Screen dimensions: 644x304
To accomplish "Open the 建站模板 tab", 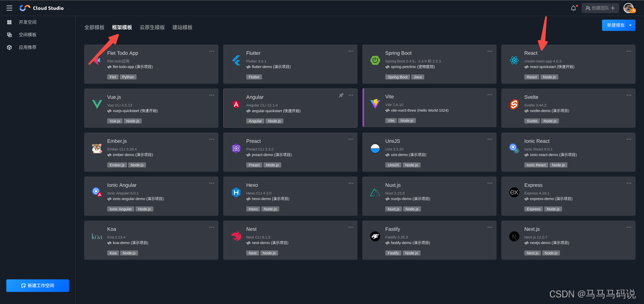I will click(x=182, y=27).
